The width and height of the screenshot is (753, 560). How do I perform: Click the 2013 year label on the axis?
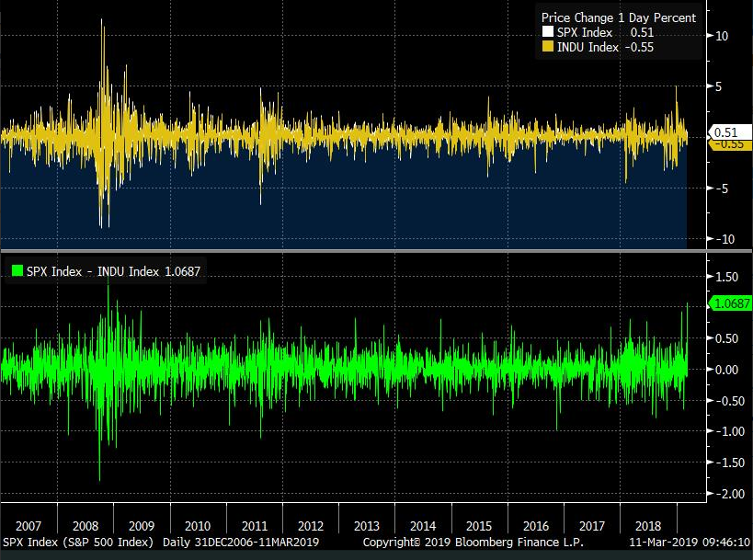367,526
